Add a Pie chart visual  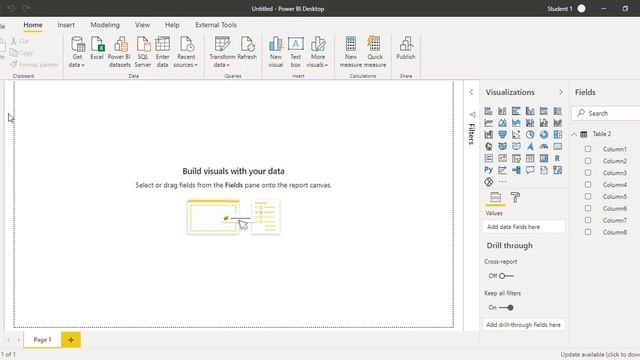(x=530, y=134)
